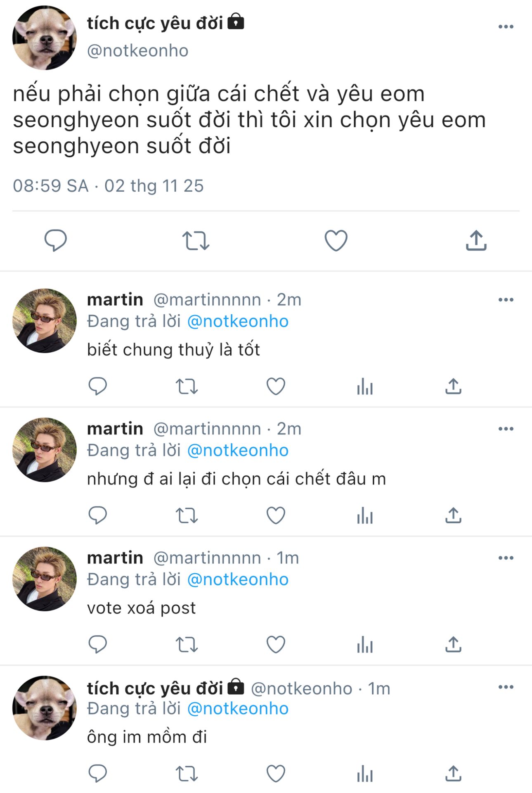Viewport: 532px width, 793px height.
Task: Share the "ông im mồm đi" reply
Action: click(453, 774)
